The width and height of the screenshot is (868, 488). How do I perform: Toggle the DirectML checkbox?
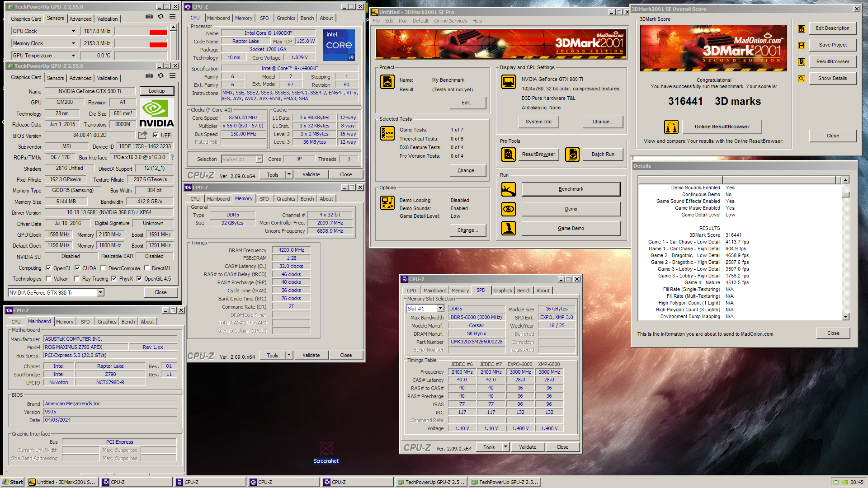(x=146, y=268)
